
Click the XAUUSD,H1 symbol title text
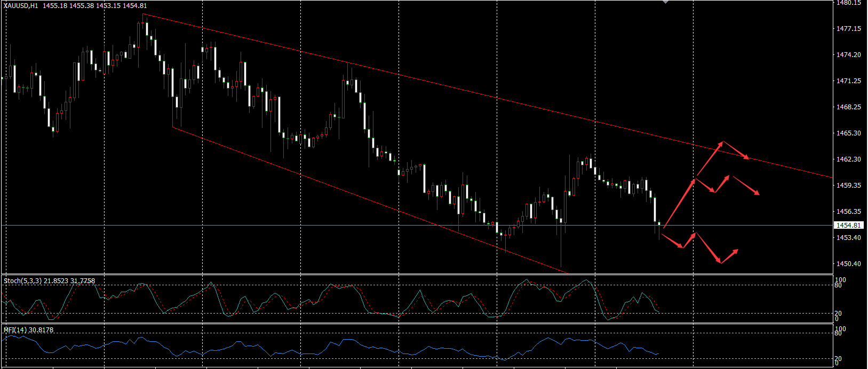21,6
